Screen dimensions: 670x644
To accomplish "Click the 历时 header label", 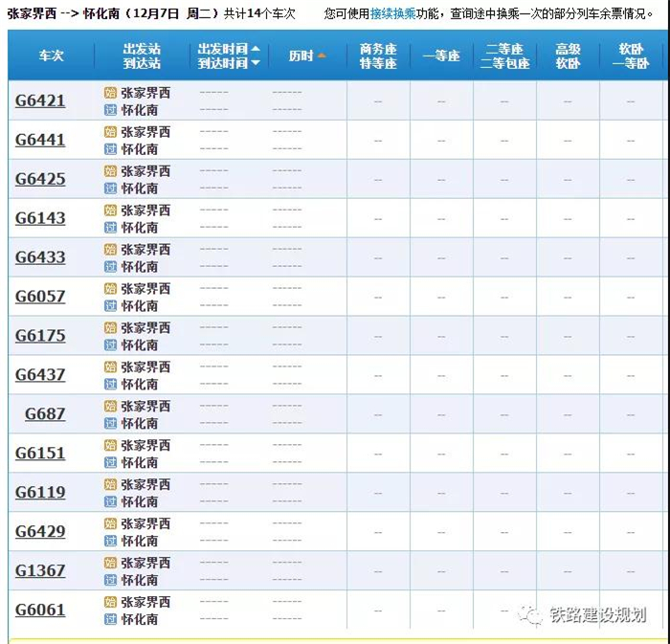I will [301, 56].
